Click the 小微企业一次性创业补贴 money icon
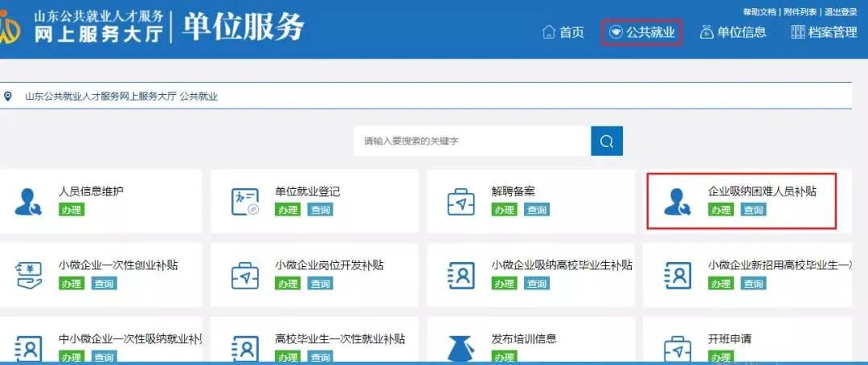868x365 pixels. (x=28, y=275)
